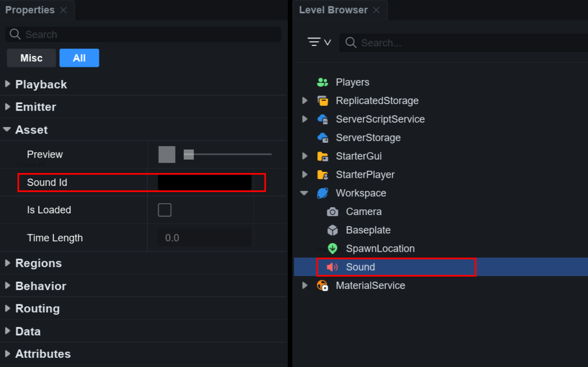Image resolution: width=588 pixels, height=367 pixels.
Task: Collapse the Asset properties section
Action: point(7,130)
